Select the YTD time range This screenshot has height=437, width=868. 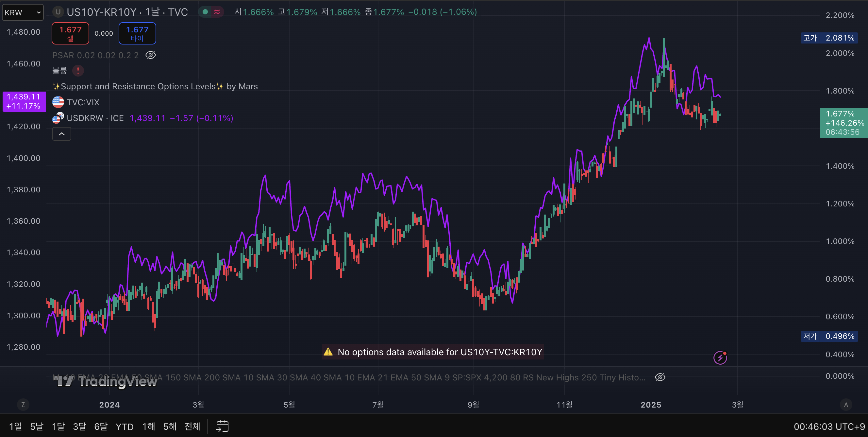125,427
